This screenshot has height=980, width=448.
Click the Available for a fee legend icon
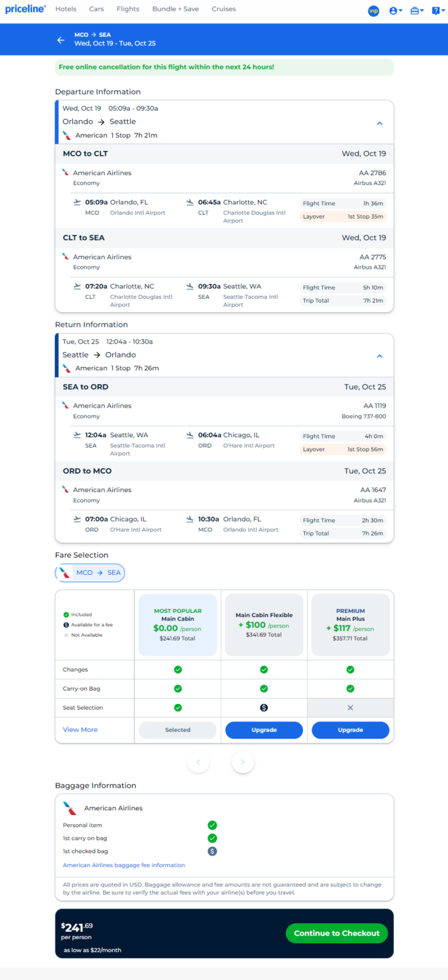66,624
